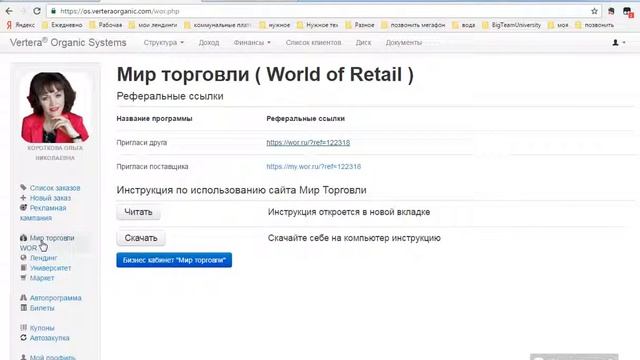The image size is (640, 360).
Task: Click the icon beside Билеты
Action: (x=23, y=308)
